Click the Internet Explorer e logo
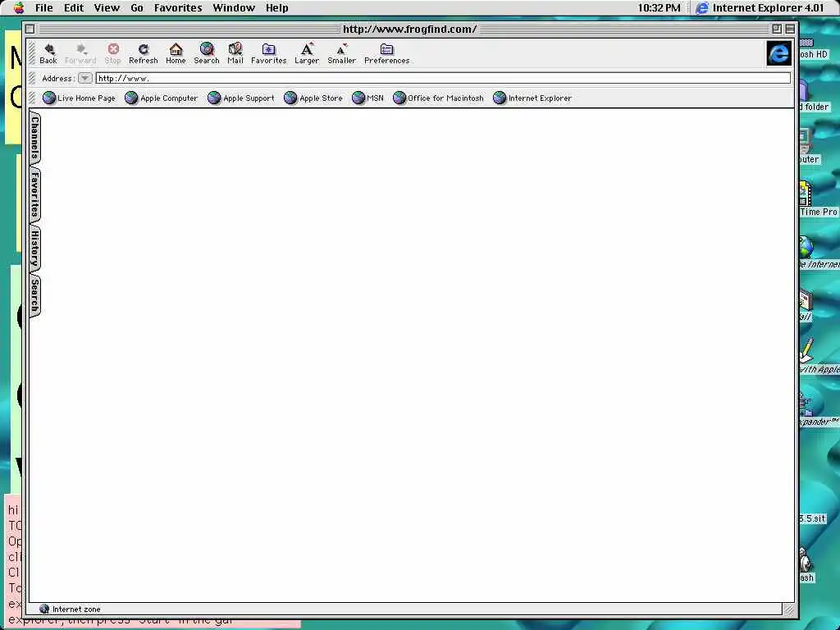Screen dimensions: 840x630 click(778, 53)
